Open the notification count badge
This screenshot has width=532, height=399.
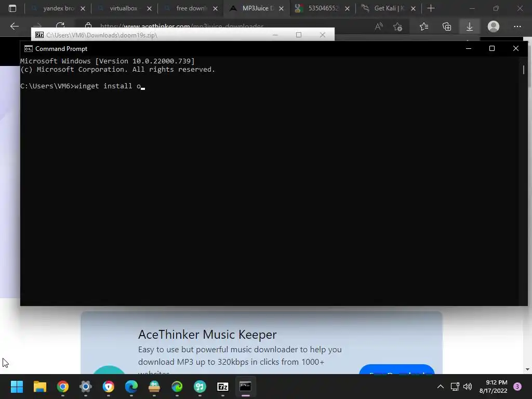point(517,387)
